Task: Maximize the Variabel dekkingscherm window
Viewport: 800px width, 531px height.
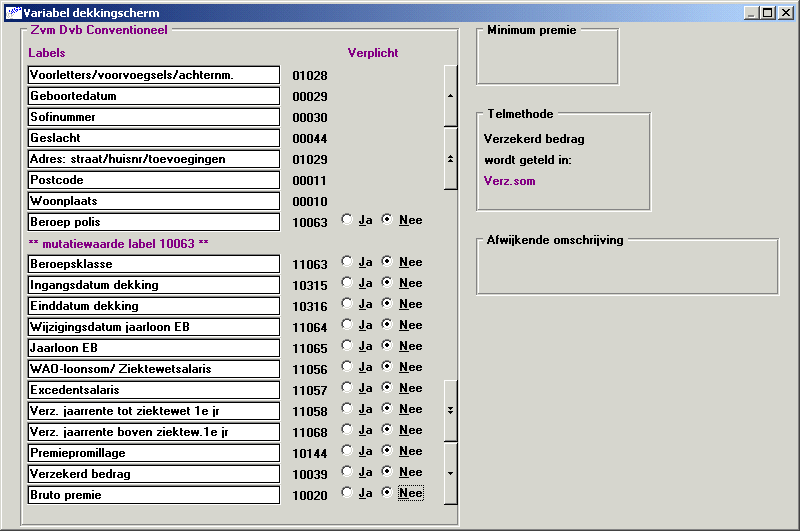Action: coord(768,12)
